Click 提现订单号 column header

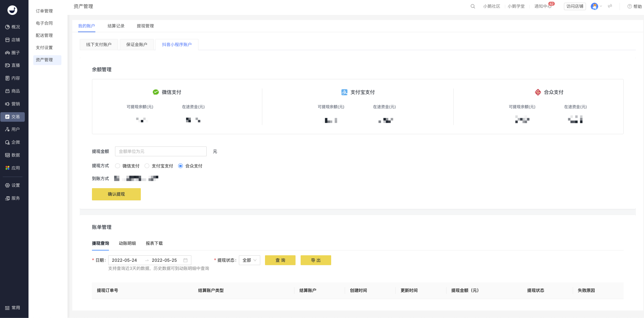[108, 290]
